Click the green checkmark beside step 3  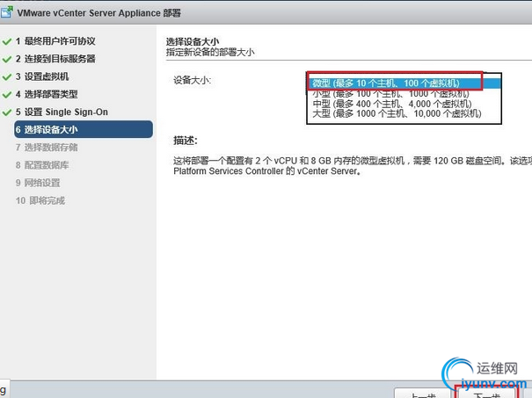(x=7, y=77)
